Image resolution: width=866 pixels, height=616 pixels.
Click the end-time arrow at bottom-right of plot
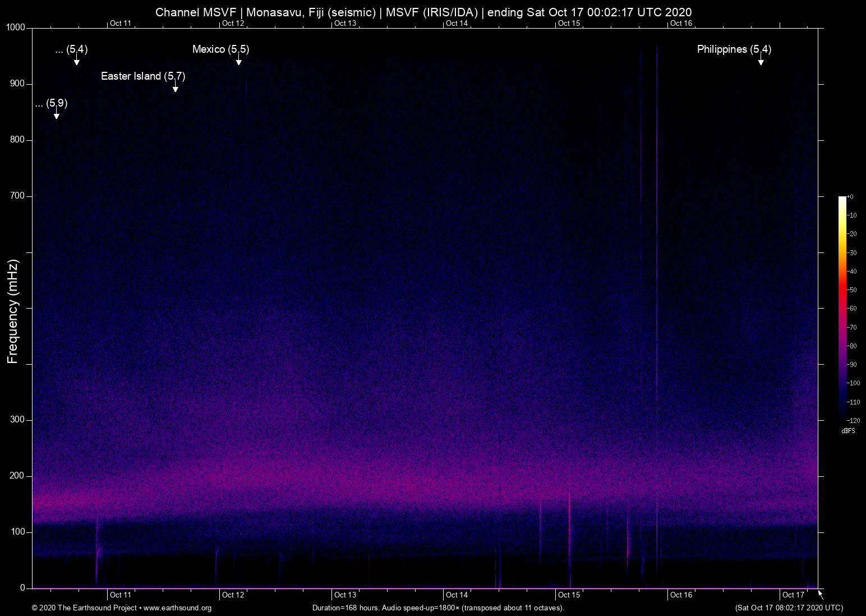821,595
